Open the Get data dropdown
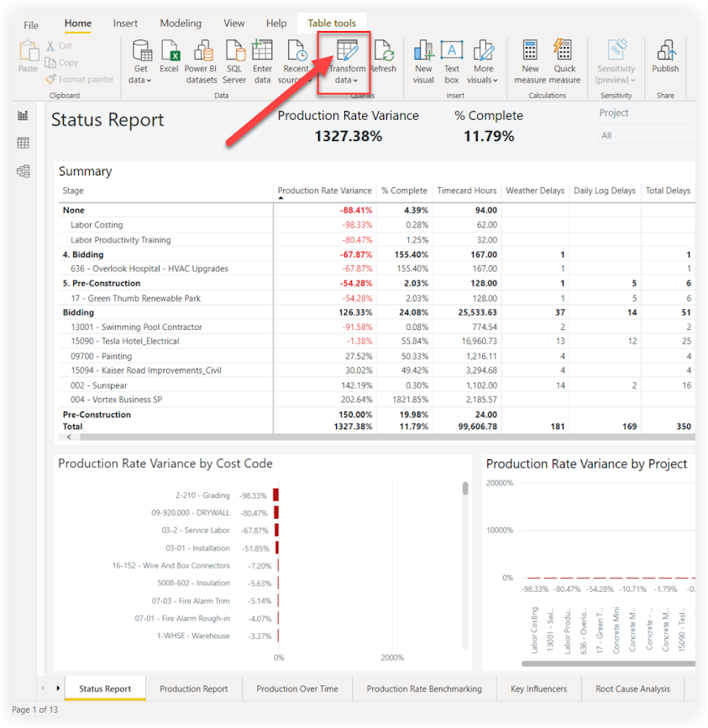This screenshot has height=728, width=708. pyautogui.click(x=140, y=61)
